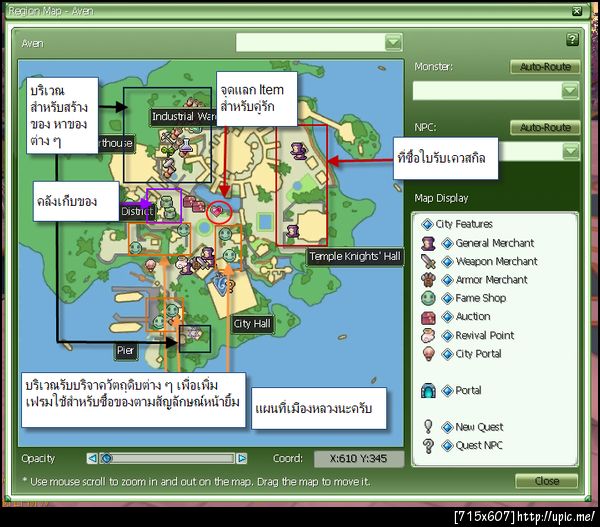Click the Pier map label
Image resolution: width=600 pixels, height=527 pixels.
click(125, 351)
